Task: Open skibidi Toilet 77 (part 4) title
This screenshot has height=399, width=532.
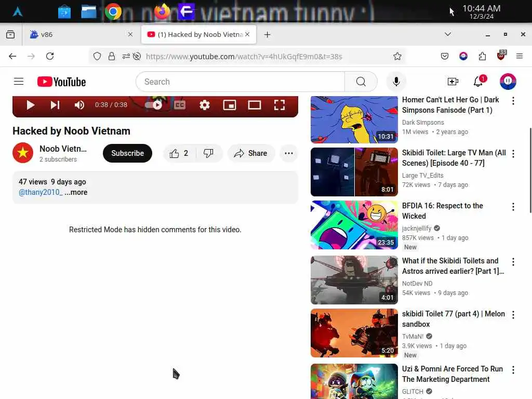Action: point(453,319)
